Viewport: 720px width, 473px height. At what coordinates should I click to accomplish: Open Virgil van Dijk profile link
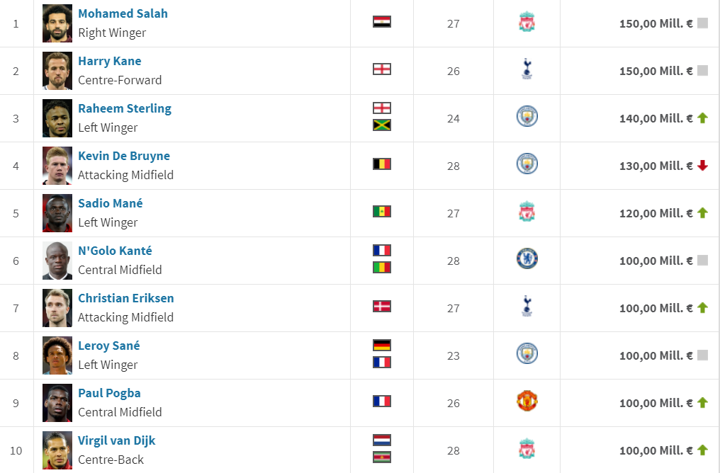tap(116, 441)
